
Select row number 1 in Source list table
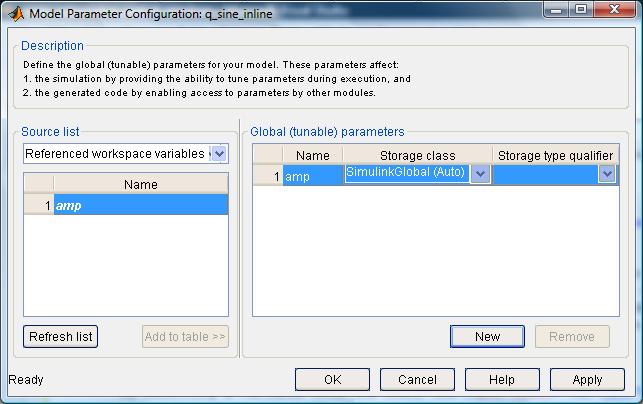(39, 205)
